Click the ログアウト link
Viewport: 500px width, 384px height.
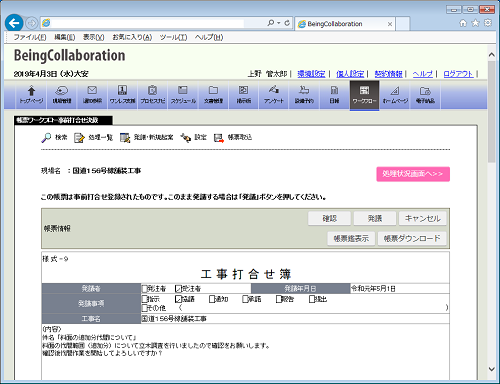pos(458,74)
